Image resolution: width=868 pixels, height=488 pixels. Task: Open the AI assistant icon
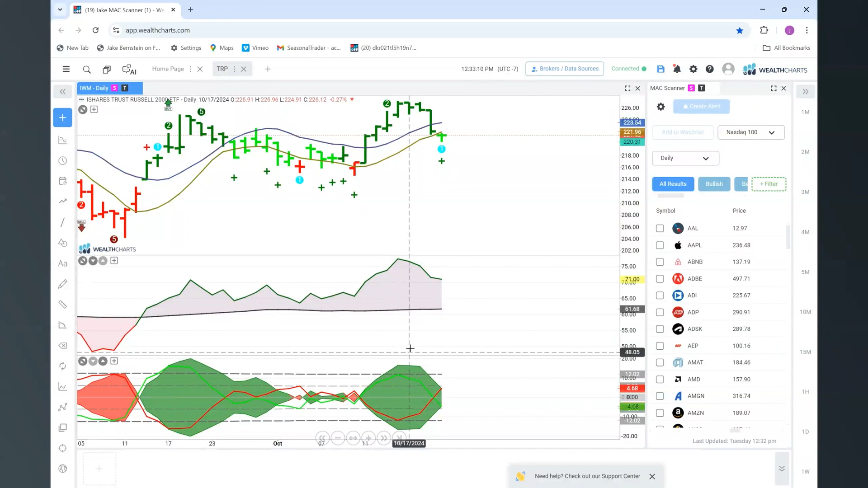point(129,69)
